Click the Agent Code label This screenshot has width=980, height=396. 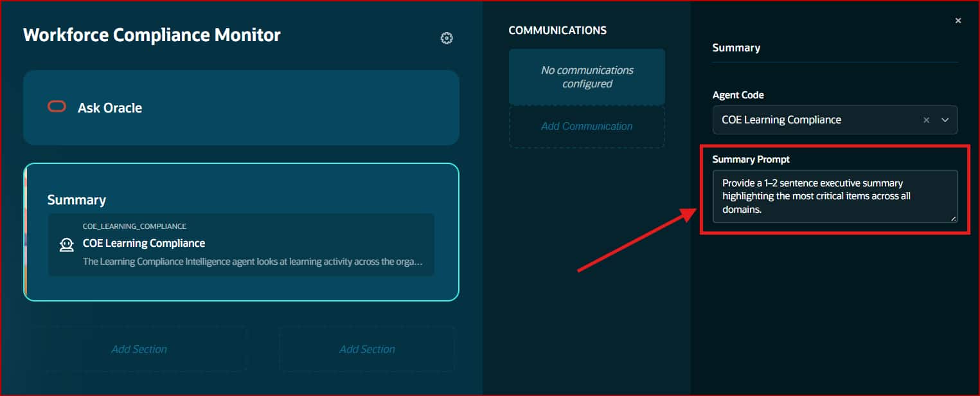point(738,94)
